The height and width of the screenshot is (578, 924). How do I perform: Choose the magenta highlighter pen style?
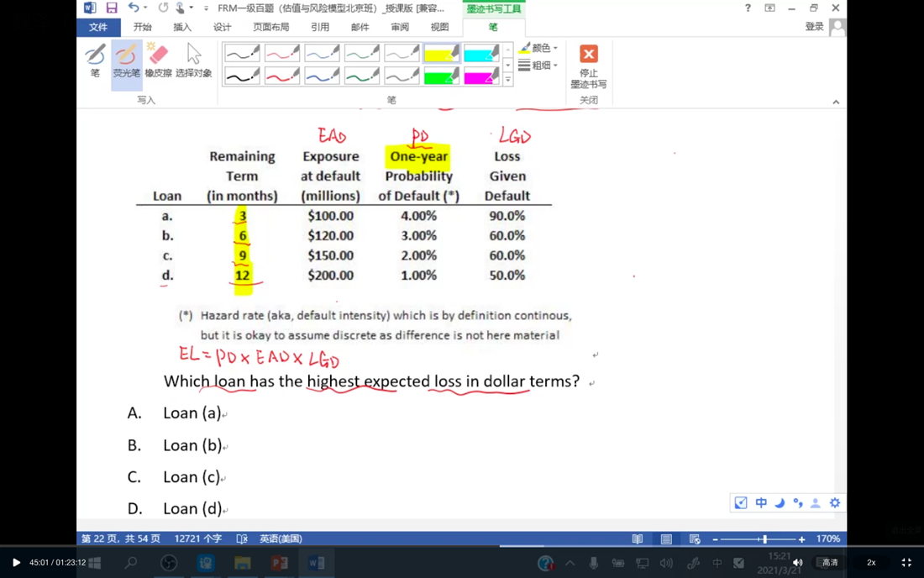481,76
